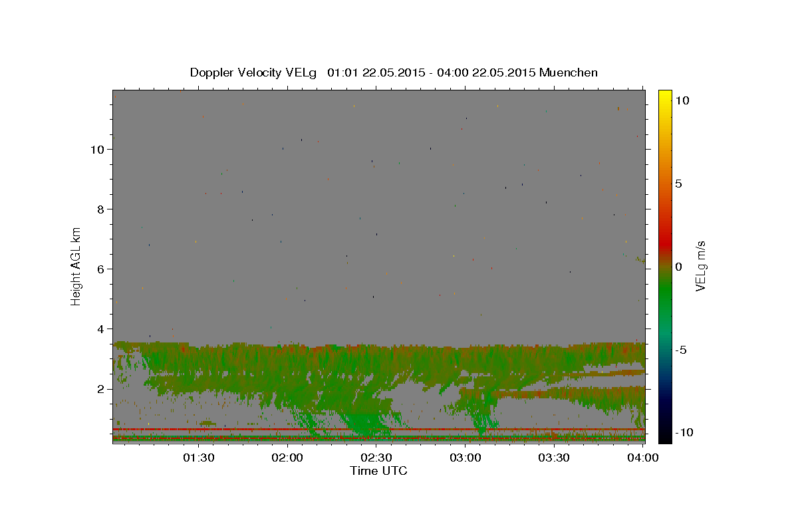Click the yellow top of the colorbar
Viewport: 798px width, 532px height.
[665, 96]
